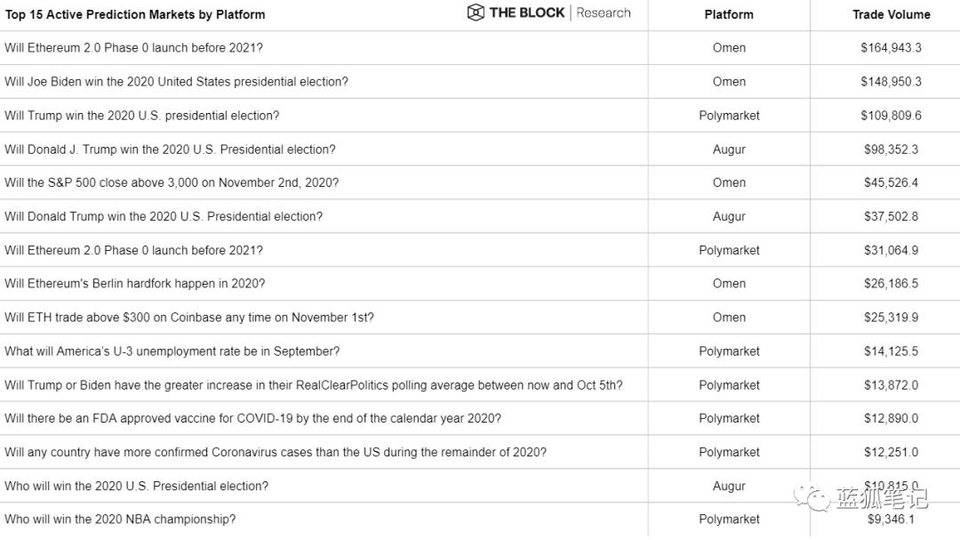
Task: Select the 2020 NBA championship question
Action: click(120, 519)
